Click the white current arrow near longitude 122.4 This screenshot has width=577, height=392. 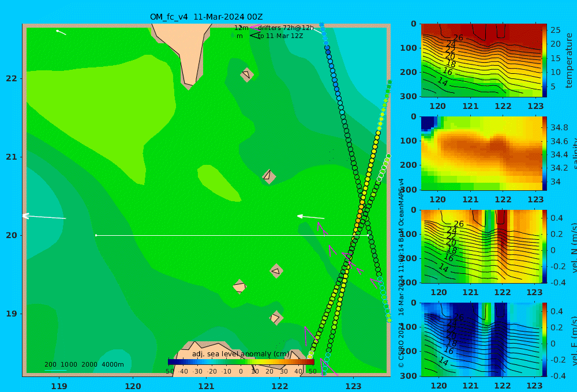coord(311,217)
